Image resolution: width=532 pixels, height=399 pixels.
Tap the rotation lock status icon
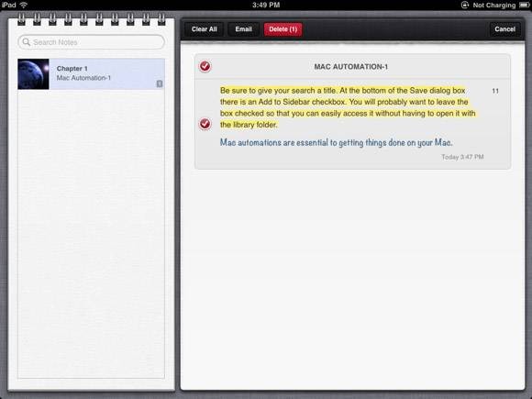point(464,5)
